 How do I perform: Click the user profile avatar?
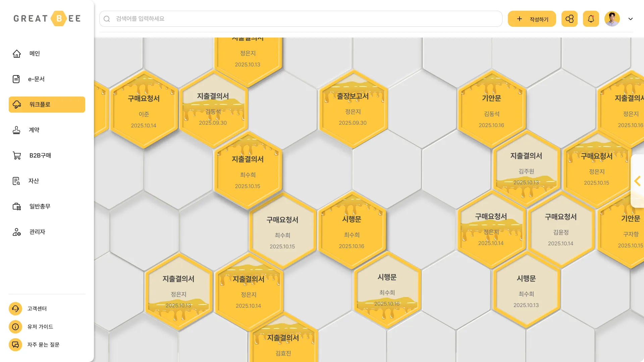tap(612, 19)
